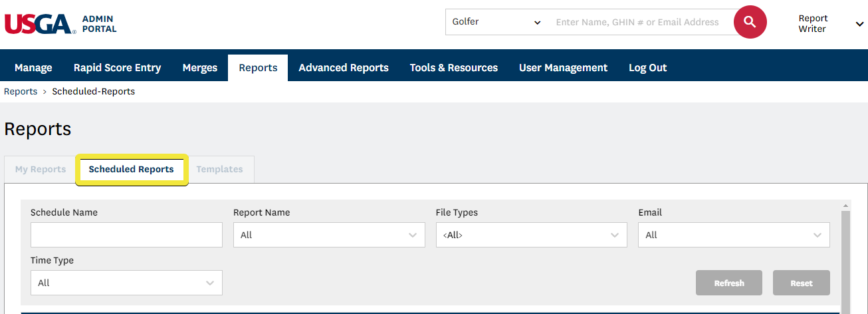Click the red search magnifier icon

tap(750, 23)
